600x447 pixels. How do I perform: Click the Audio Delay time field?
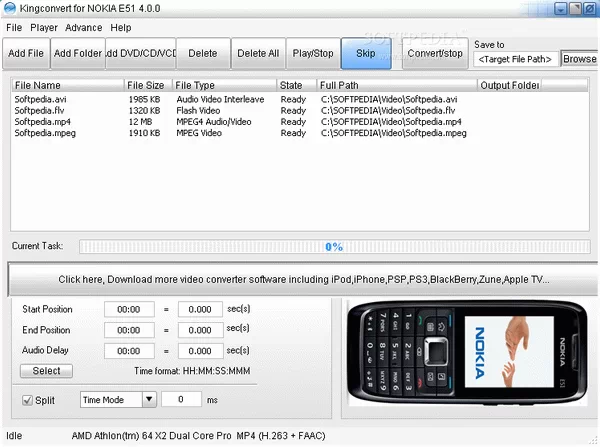pyautogui.click(x=129, y=351)
